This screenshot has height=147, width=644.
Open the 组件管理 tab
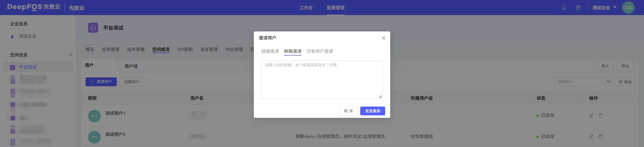coord(136,50)
